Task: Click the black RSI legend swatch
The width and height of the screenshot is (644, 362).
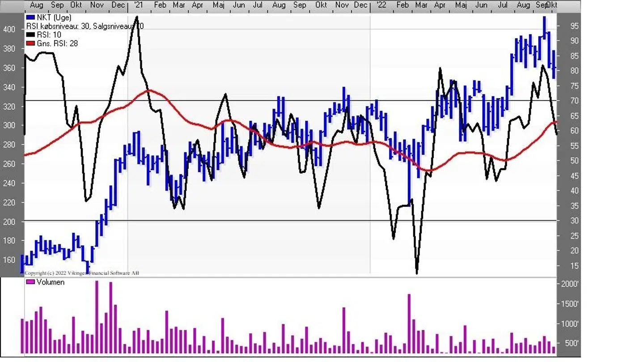Action: point(30,35)
